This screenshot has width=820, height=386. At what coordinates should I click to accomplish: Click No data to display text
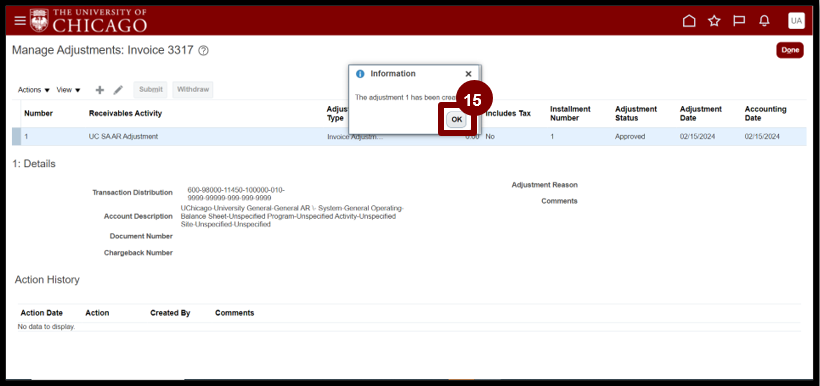click(x=47, y=327)
